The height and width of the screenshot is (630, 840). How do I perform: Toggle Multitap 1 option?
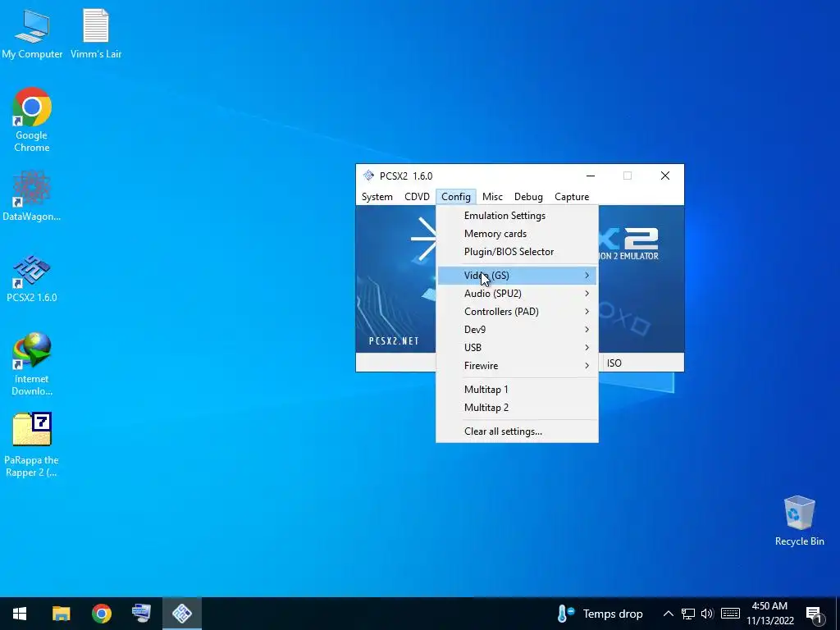(x=517, y=390)
